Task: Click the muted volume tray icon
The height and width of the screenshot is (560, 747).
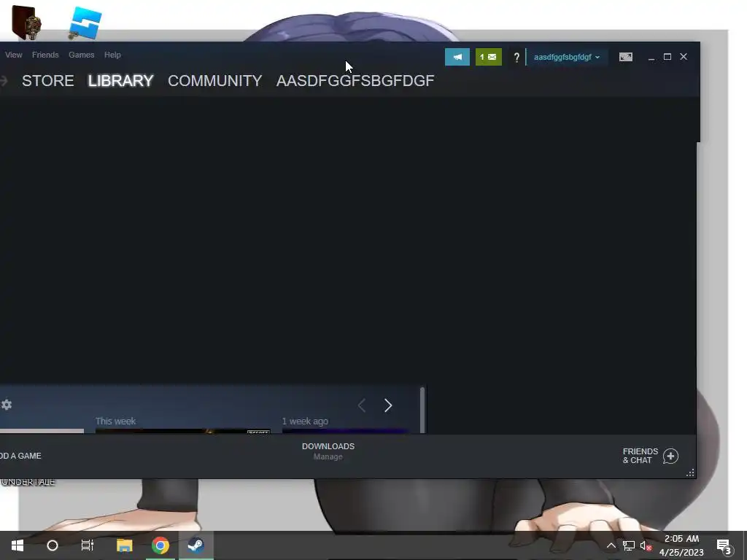Action: 646,545
